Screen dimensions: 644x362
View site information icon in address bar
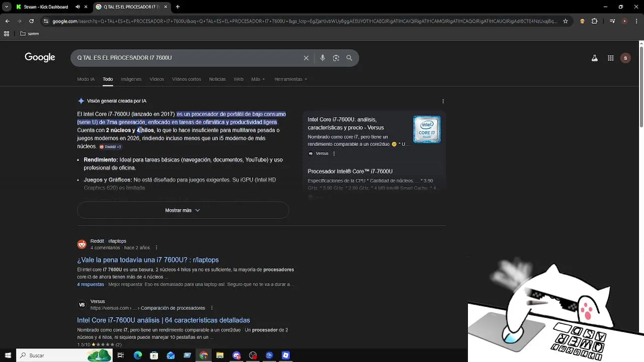46,21
